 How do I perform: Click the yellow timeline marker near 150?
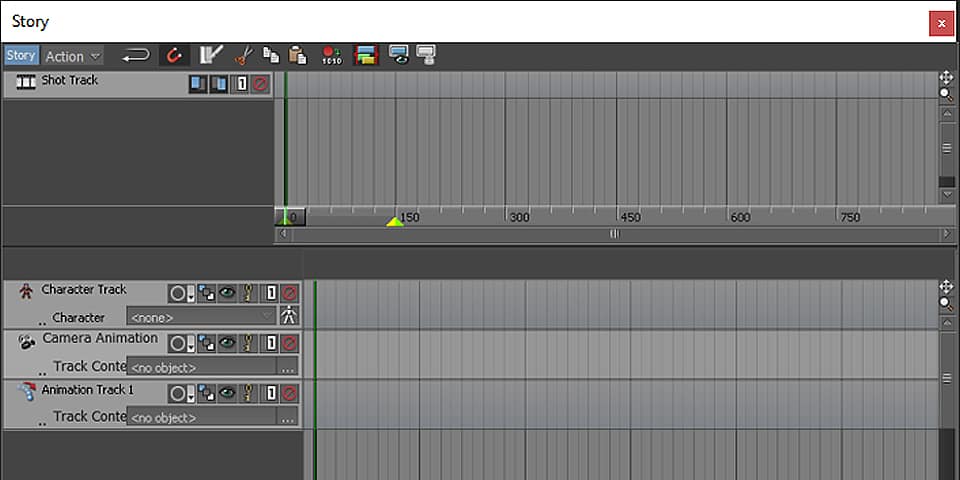point(395,221)
